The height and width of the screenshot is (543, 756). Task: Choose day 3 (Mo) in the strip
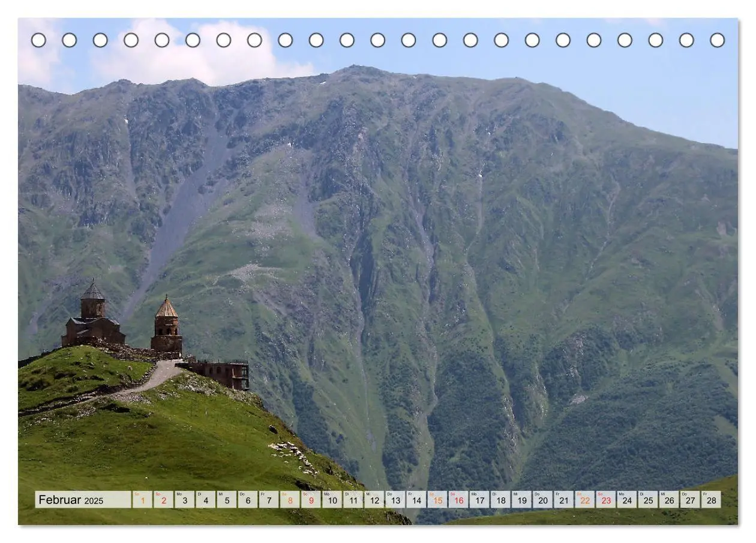[x=185, y=500]
